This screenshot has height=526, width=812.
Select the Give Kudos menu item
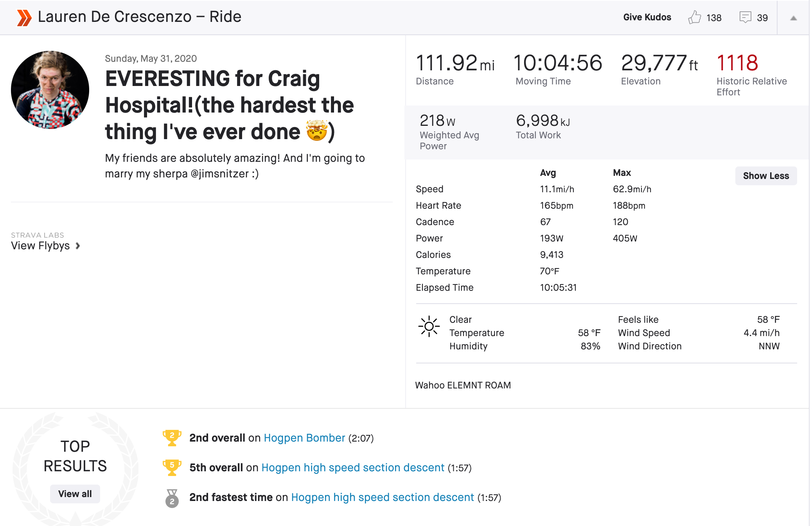click(x=647, y=17)
